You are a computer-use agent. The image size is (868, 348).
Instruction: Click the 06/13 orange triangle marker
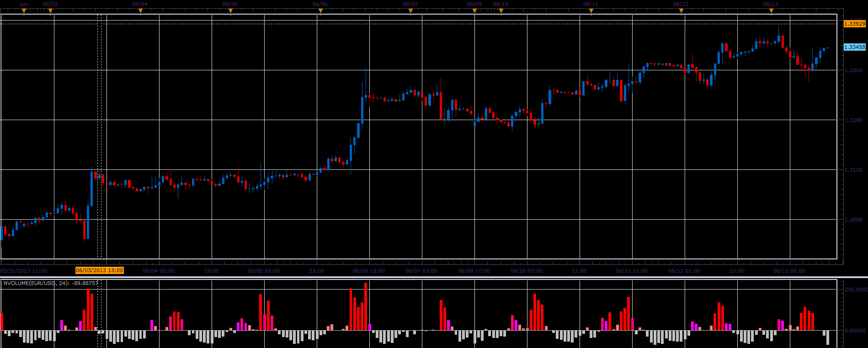[771, 11]
